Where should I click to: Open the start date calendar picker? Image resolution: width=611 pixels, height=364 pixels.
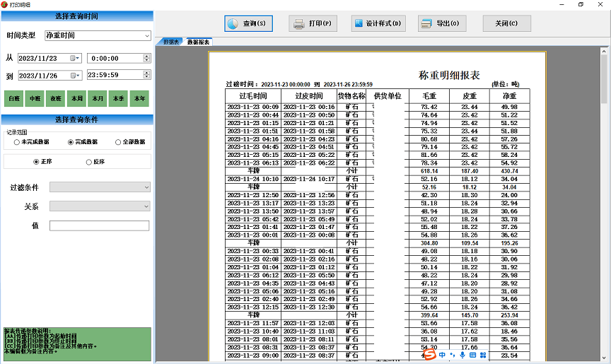pos(76,58)
